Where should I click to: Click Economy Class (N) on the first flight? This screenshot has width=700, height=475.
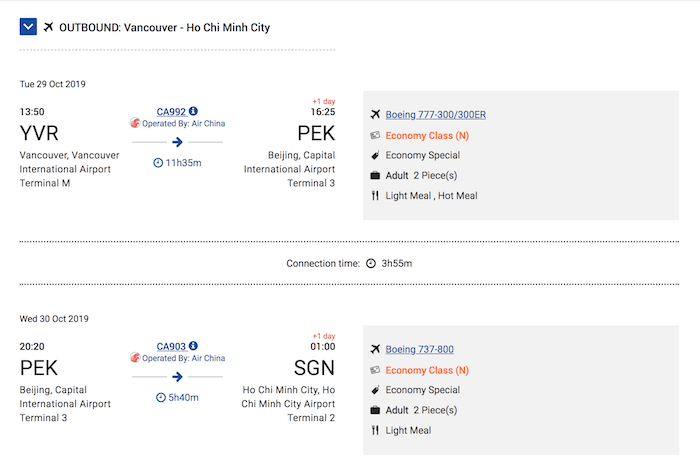click(427, 136)
